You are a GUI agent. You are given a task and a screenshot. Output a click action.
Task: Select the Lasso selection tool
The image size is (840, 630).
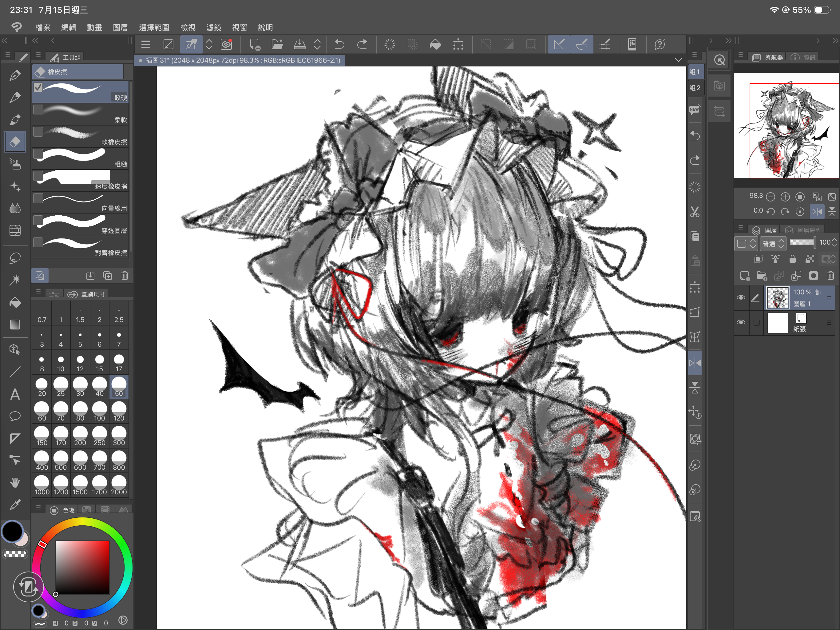tap(15, 258)
